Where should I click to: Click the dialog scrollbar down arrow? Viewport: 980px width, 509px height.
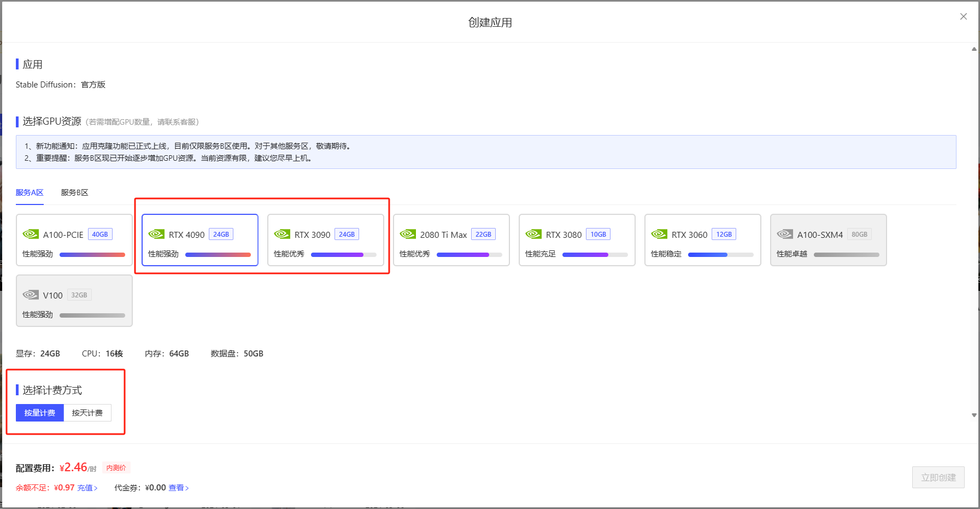pyautogui.click(x=974, y=415)
